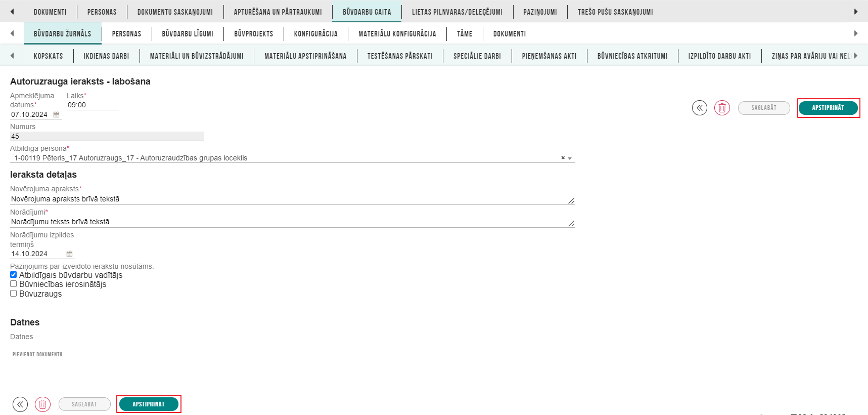Click Pievienot dokumentu link
Image resolution: width=868 pixels, height=415 pixels.
pos(37,354)
